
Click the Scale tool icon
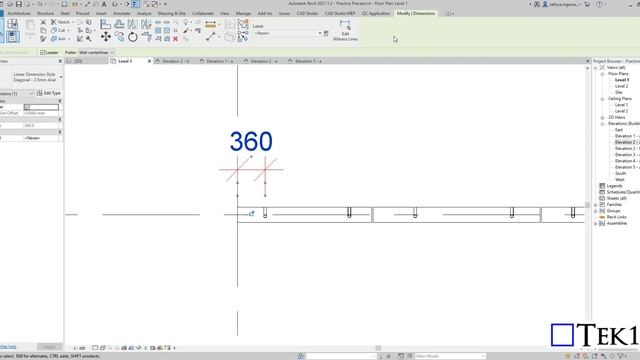click(167, 31)
